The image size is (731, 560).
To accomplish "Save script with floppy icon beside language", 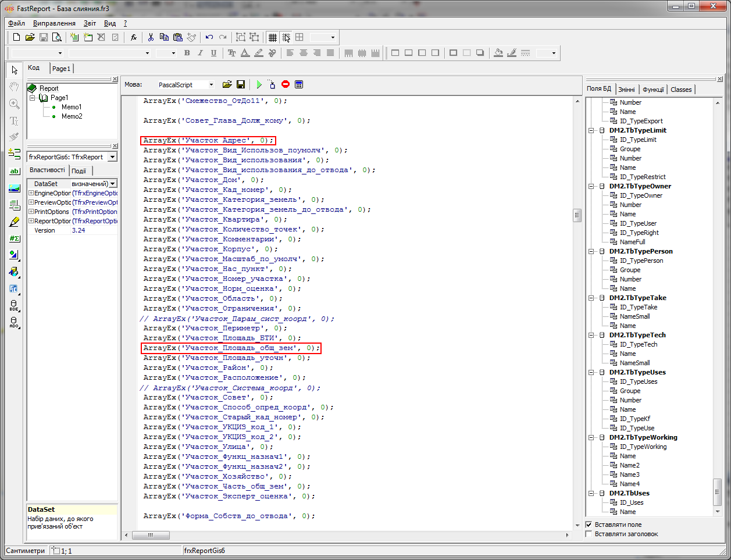I will [x=241, y=84].
